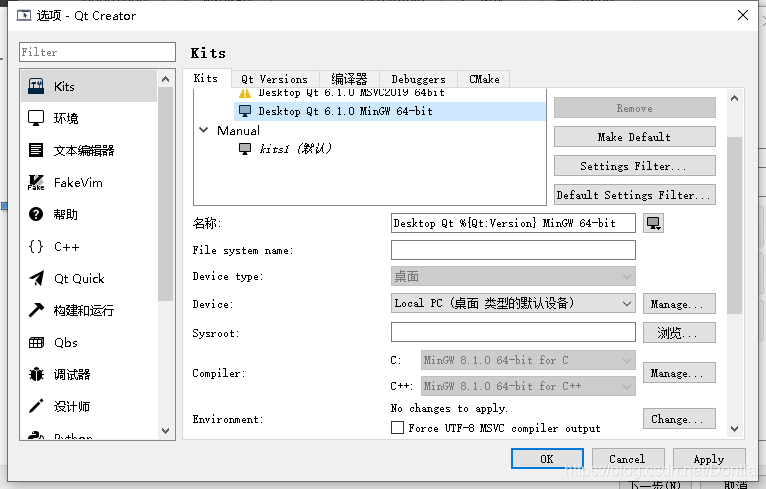Switch to the Kits tab
Viewport: 766px width, 489px height.
pyautogui.click(x=206, y=78)
